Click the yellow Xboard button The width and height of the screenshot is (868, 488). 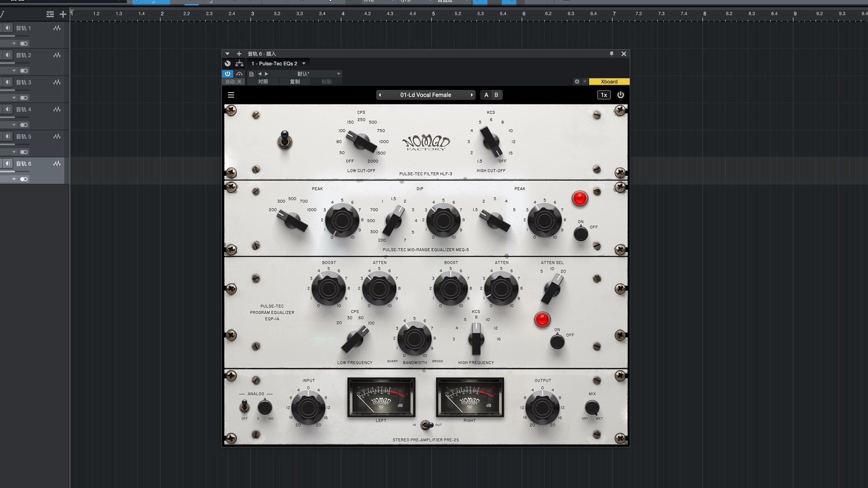tap(609, 82)
